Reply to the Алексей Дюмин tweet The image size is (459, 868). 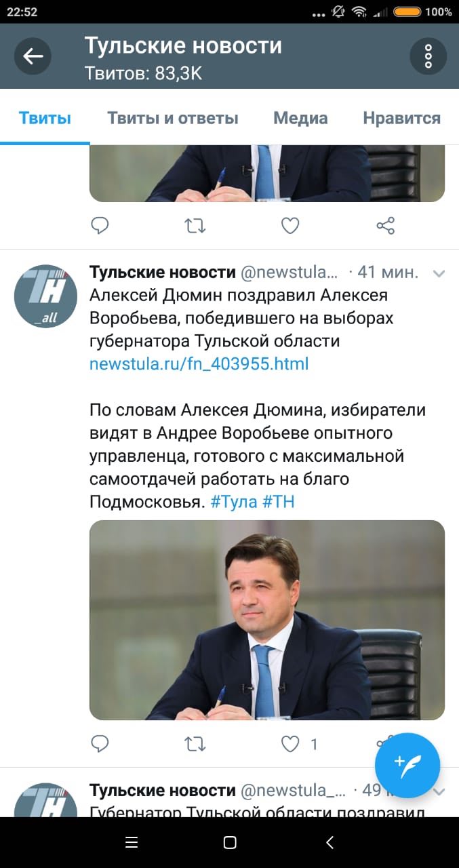point(100,744)
